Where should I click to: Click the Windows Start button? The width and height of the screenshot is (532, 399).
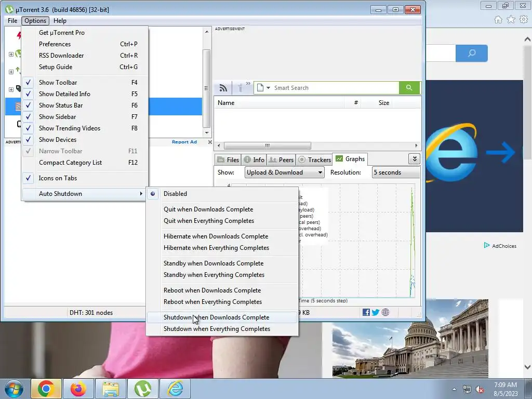coord(14,389)
